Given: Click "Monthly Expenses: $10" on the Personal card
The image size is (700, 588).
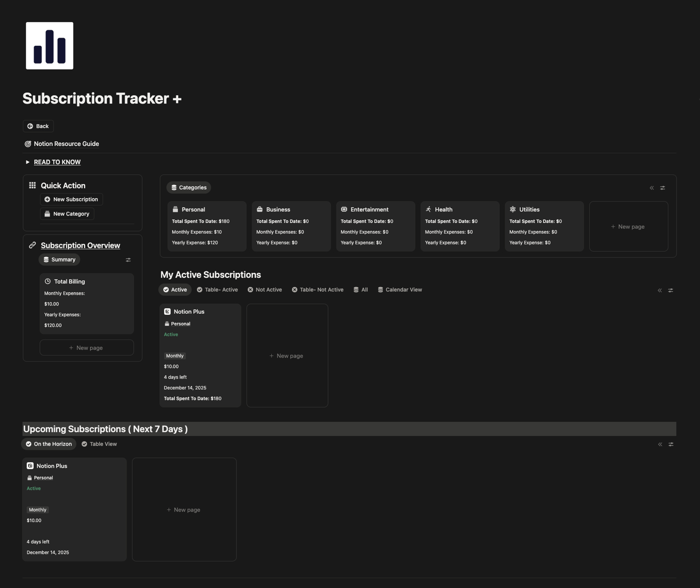Looking at the screenshot, I should pos(196,232).
